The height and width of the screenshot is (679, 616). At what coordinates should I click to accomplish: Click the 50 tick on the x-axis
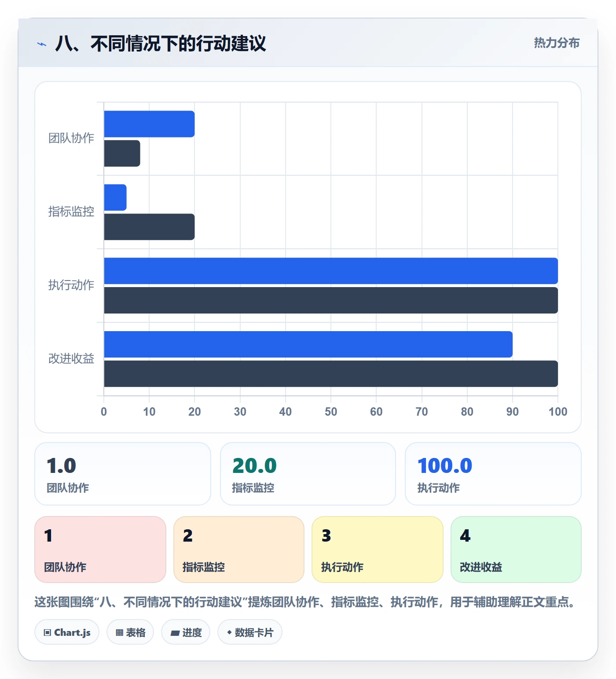[331, 412]
